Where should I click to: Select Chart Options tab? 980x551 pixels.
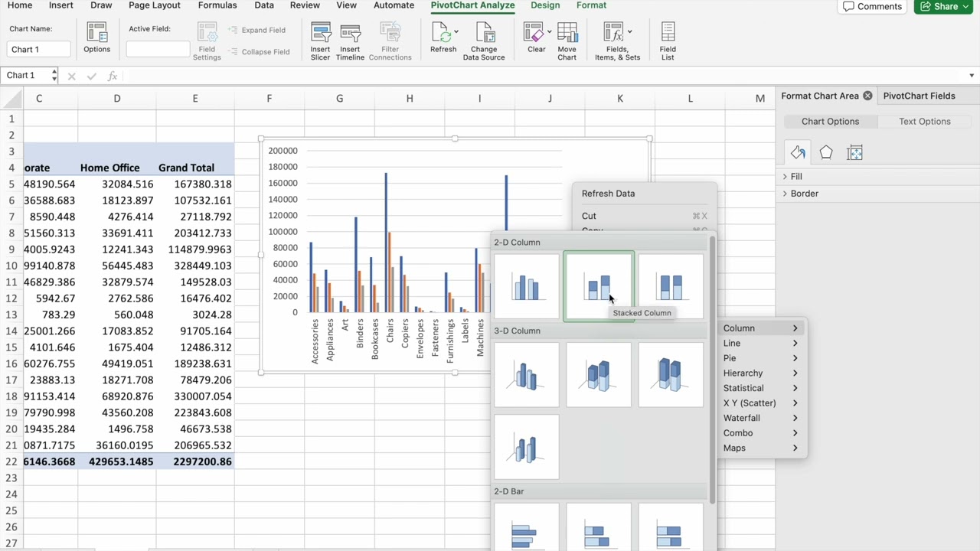[x=830, y=122]
